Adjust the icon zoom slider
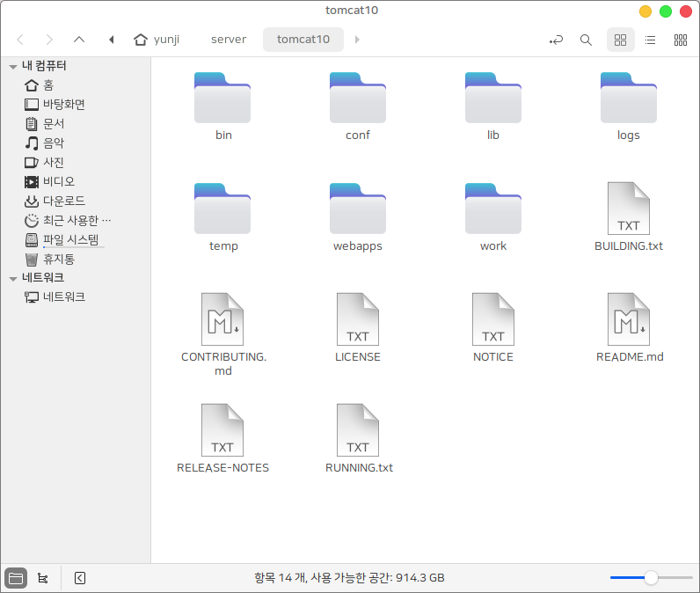Screen dimensions: 700x593 (x=651, y=578)
